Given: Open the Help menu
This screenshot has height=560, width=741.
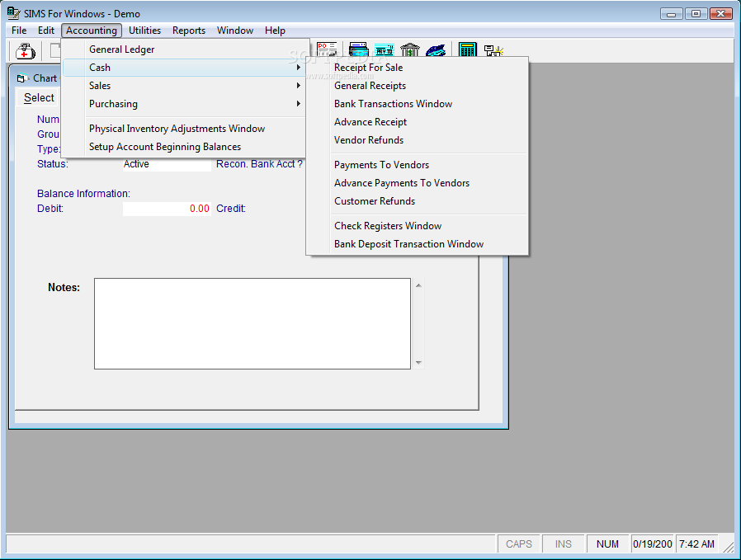Looking at the screenshot, I should point(275,31).
